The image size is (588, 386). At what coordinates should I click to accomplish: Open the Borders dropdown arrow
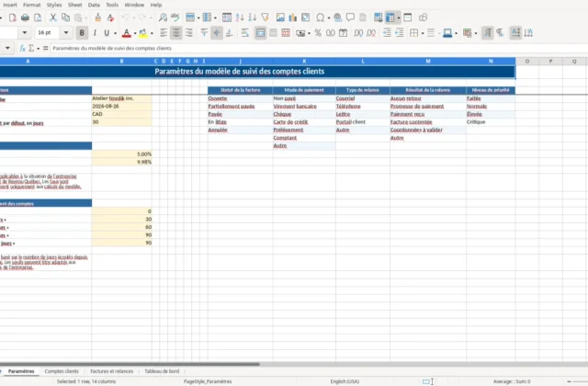(x=423, y=33)
